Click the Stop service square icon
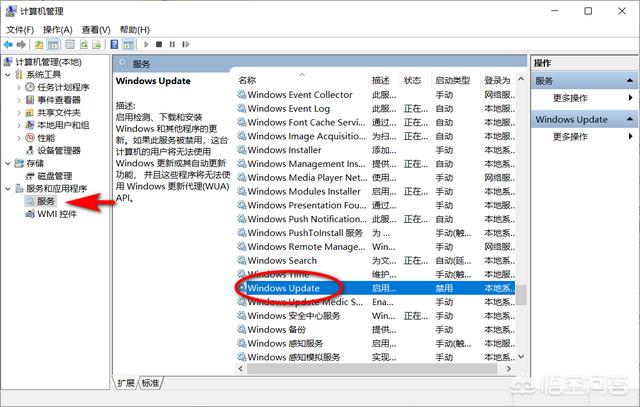Image resolution: width=640 pixels, height=407 pixels. click(159, 44)
